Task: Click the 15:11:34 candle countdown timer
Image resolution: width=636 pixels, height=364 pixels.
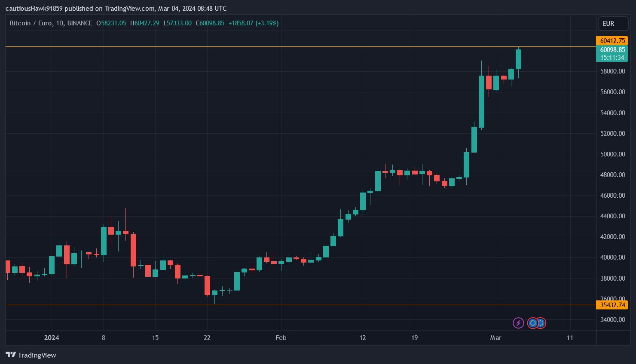Action: [x=613, y=57]
